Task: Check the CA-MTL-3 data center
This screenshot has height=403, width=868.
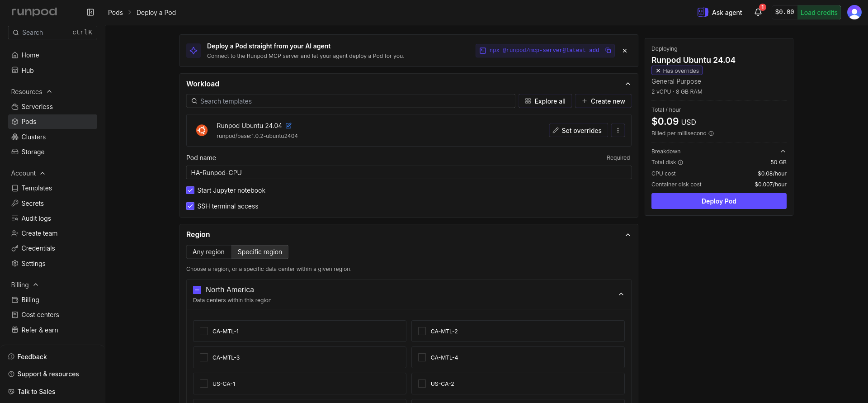Action: (x=204, y=358)
